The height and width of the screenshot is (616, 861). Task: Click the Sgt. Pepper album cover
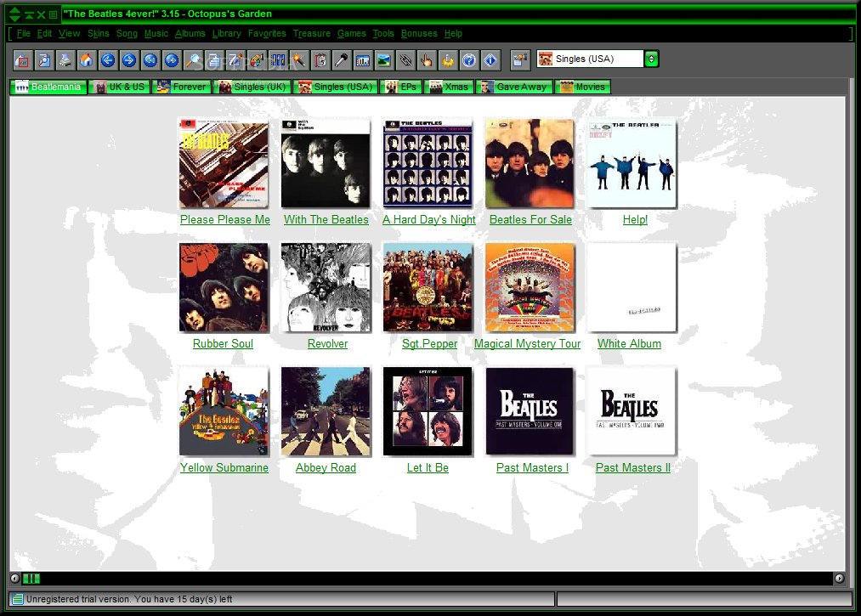click(x=428, y=287)
